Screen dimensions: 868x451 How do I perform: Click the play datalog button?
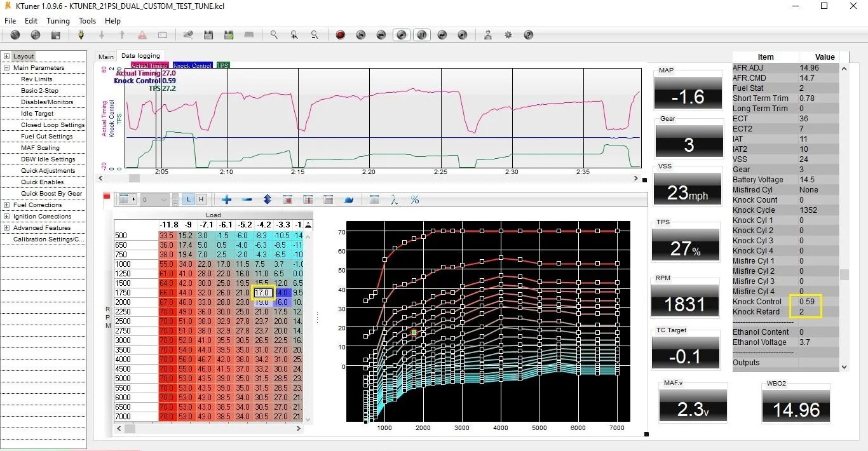point(402,35)
